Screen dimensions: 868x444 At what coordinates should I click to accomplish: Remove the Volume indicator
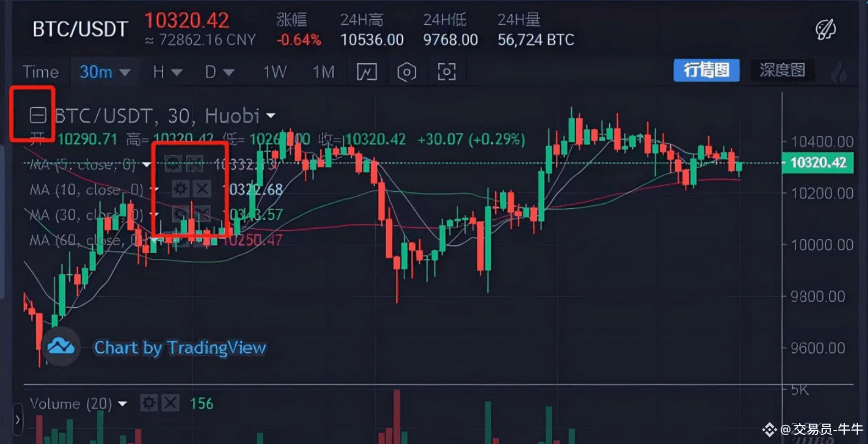point(170,403)
